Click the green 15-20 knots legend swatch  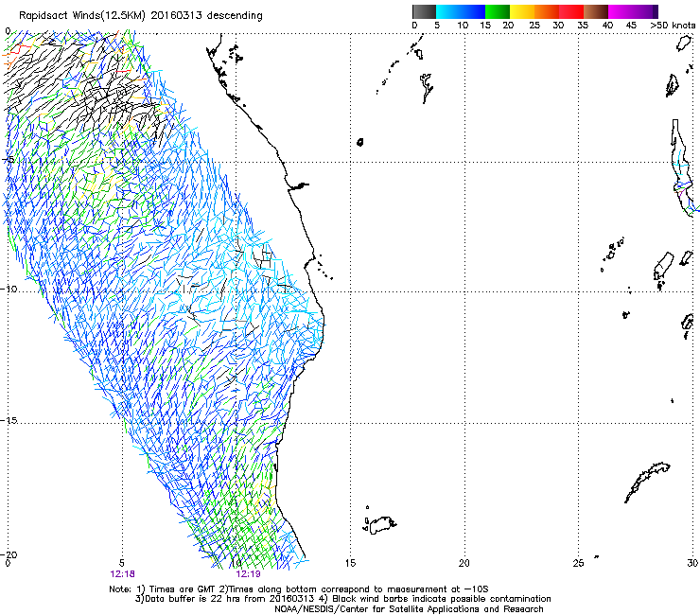click(498, 11)
